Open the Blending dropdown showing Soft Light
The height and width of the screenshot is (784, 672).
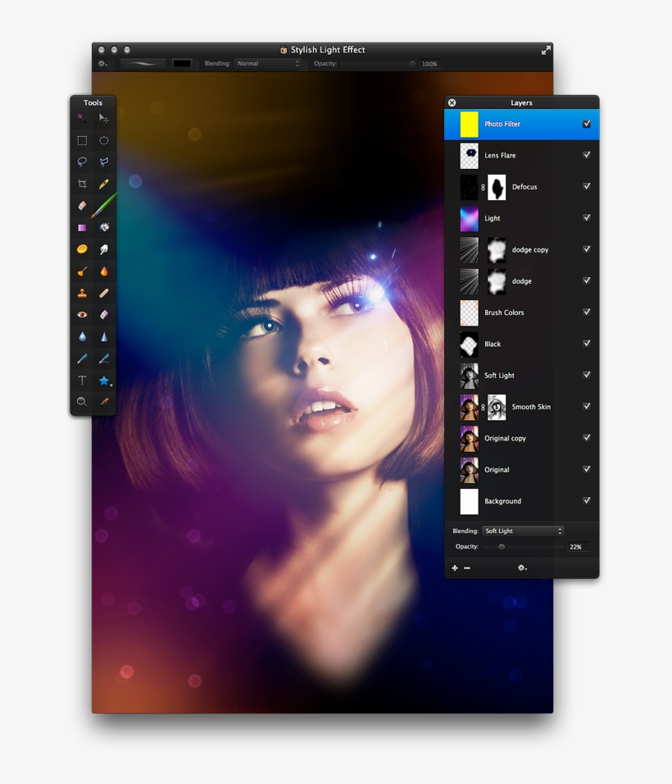522,530
